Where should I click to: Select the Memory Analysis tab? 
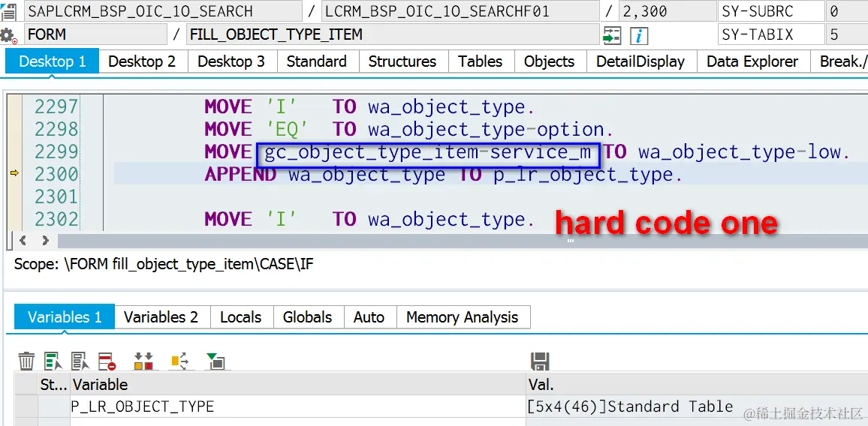(x=463, y=317)
